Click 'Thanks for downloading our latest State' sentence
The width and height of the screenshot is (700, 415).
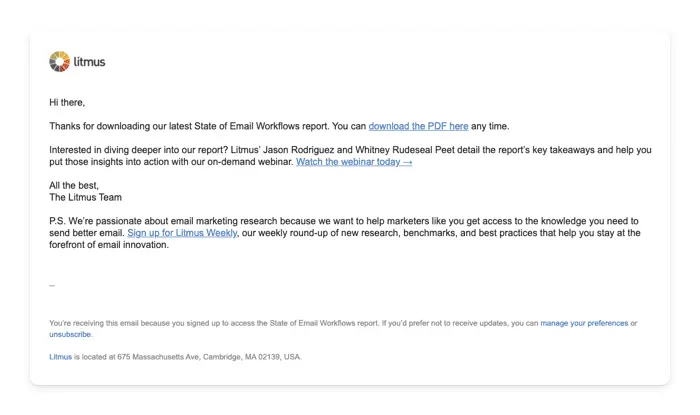click(x=133, y=126)
